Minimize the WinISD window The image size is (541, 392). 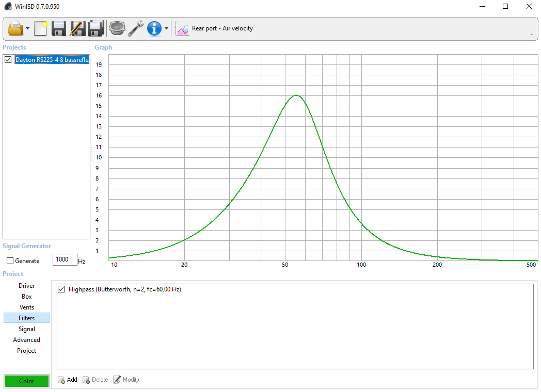point(482,6)
